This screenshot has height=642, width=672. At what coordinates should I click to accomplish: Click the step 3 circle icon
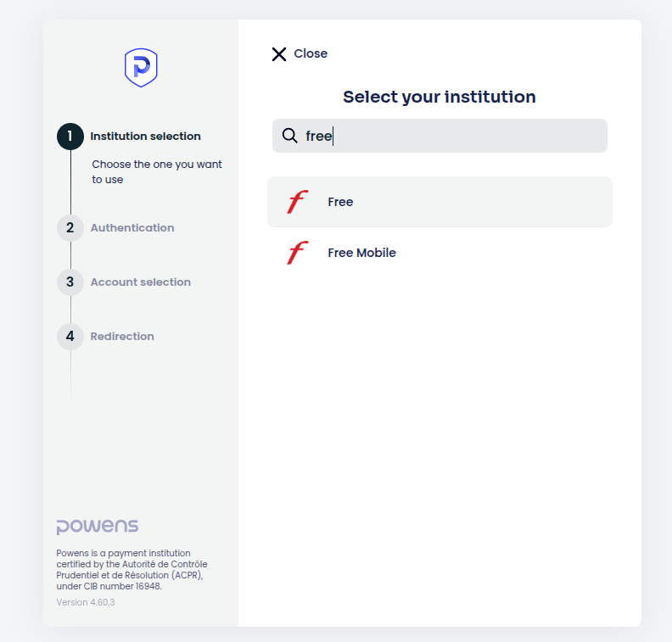tap(70, 282)
